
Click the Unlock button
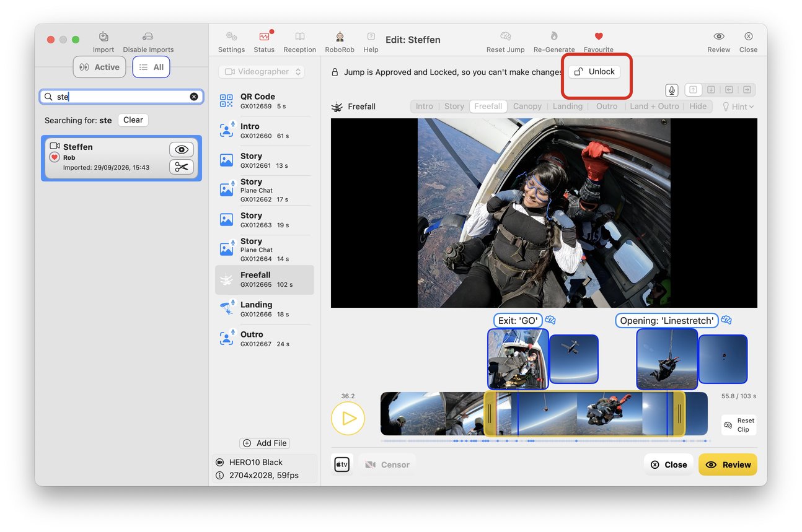595,72
